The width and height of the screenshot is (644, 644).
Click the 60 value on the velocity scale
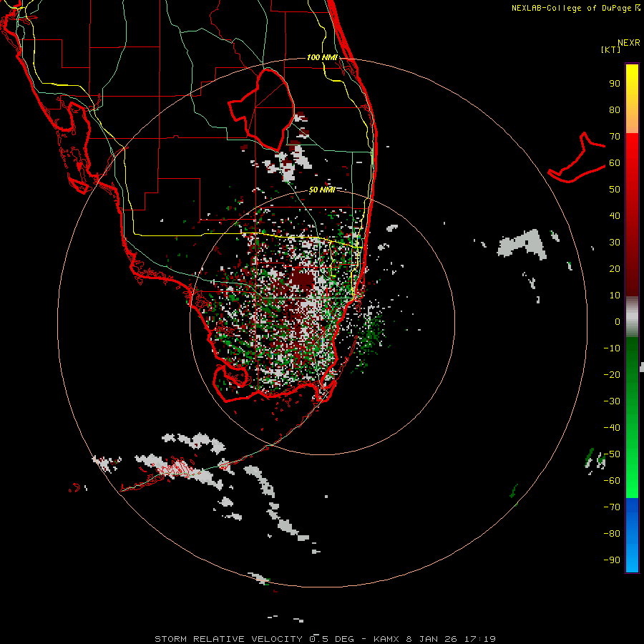(x=615, y=162)
